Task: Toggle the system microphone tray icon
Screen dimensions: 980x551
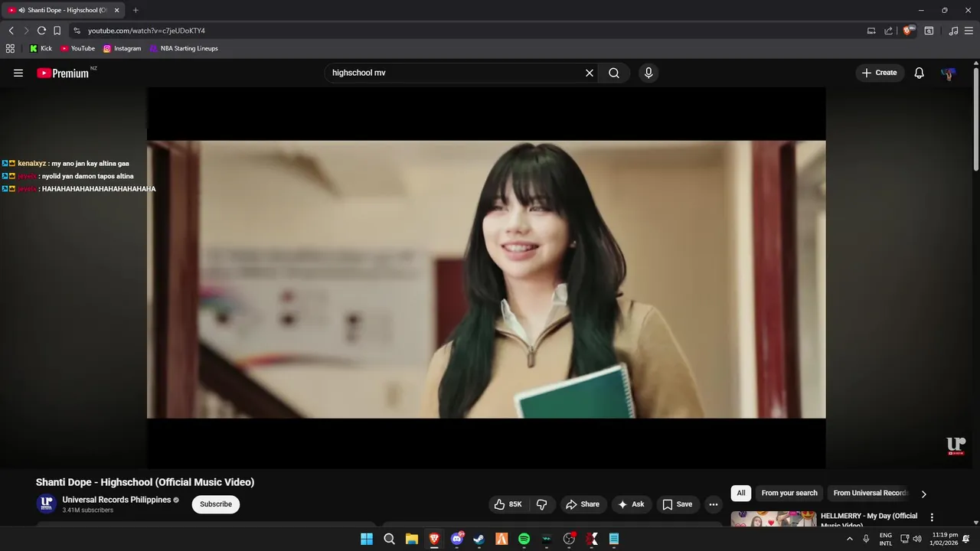Action: coord(866,539)
